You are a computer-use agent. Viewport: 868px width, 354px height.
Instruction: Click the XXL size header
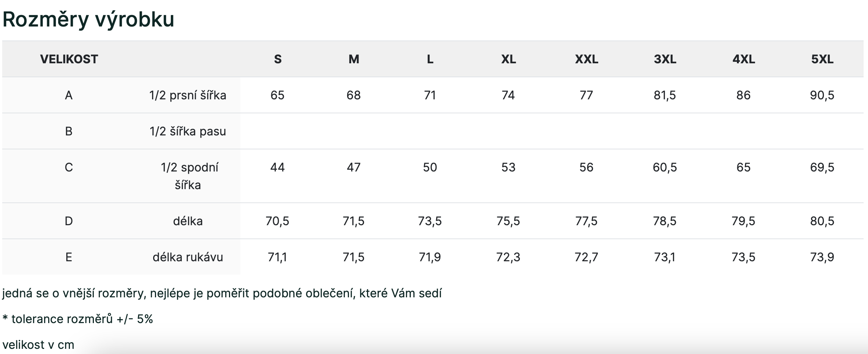pyautogui.click(x=586, y=59)
